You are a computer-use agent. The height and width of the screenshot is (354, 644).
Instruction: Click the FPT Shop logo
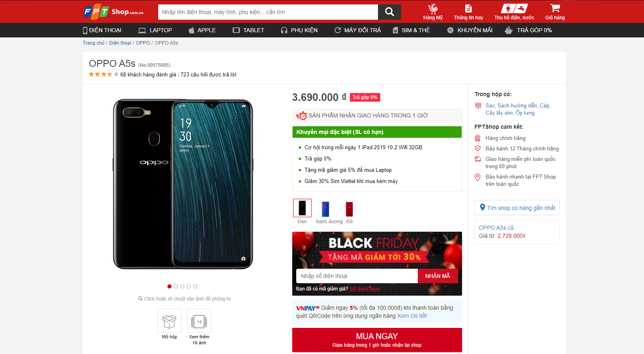(114, 12)
